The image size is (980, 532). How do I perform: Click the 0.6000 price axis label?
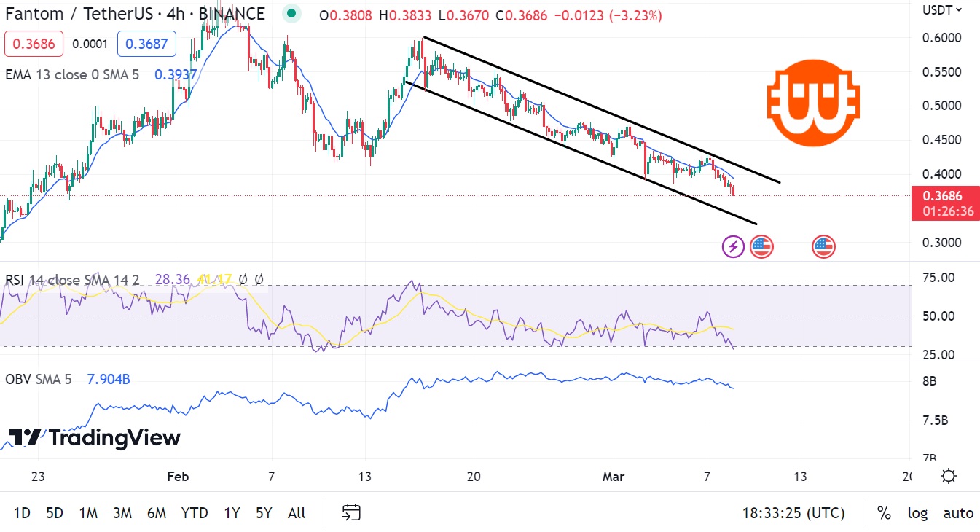(x=941, y=37)
